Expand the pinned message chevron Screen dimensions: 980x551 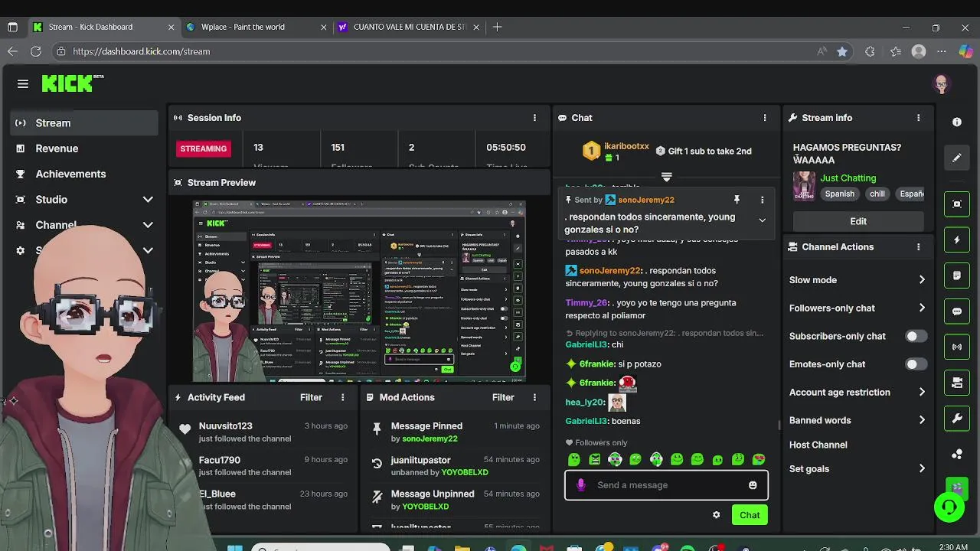[762, 220]
